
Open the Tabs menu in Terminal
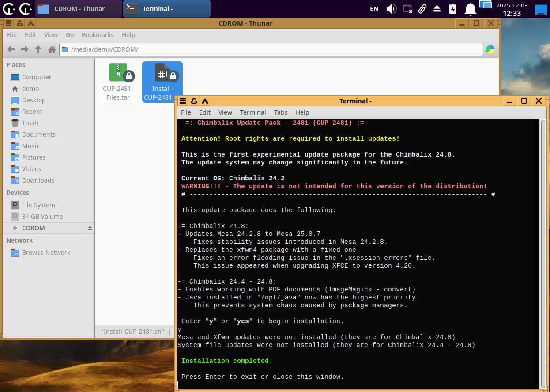pos(281,112)
